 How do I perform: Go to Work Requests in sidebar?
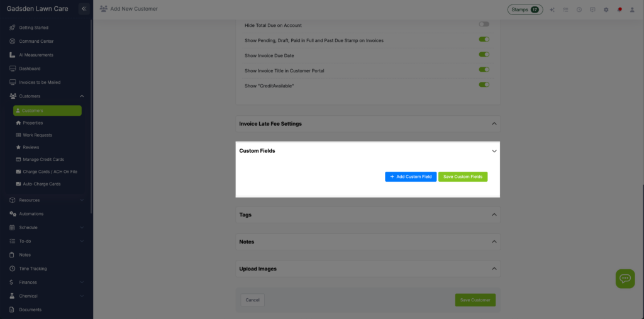(x=37, y=135)
